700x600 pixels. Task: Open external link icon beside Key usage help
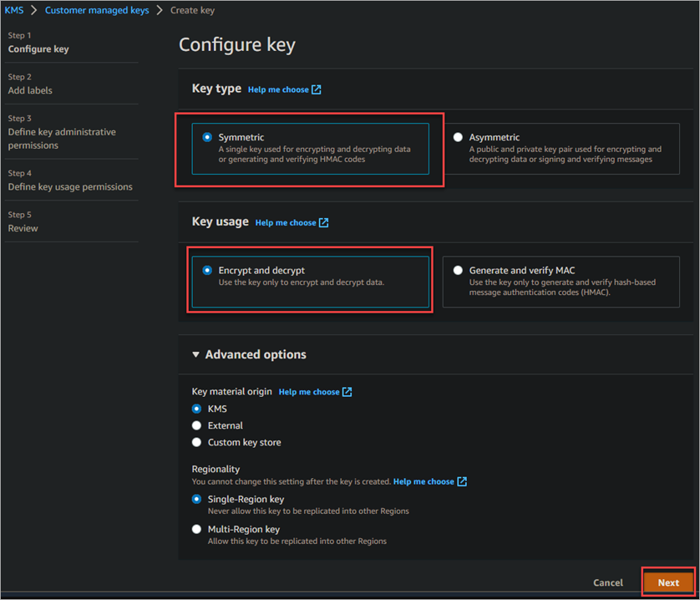[x=323, y=222]
